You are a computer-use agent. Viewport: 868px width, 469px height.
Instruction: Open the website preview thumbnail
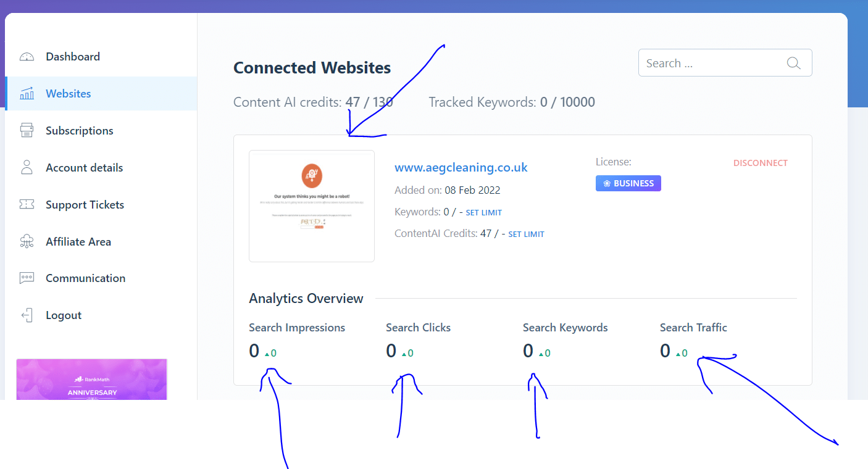pyautogui.click(x=312, y=206)
